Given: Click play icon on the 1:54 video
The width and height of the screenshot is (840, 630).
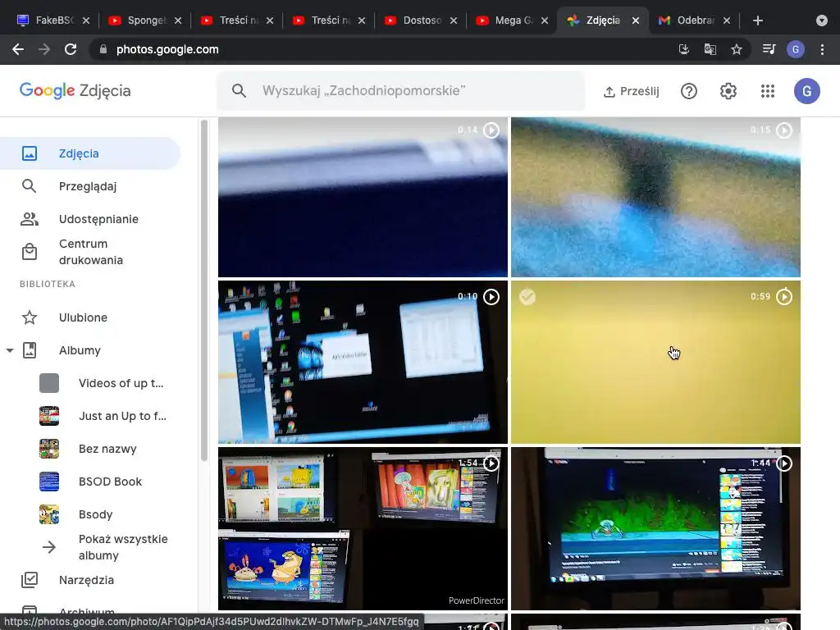Looking at the screenshot, I should 491,463.
